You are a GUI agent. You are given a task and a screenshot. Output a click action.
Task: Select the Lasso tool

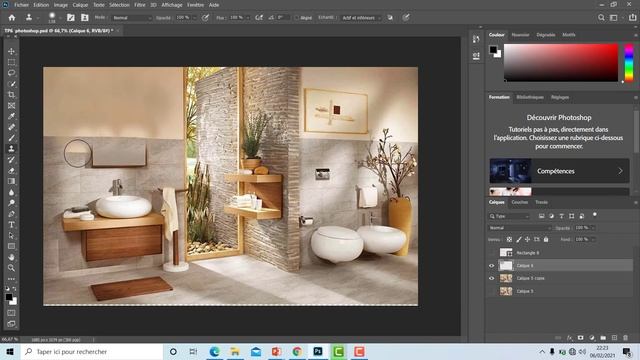11,73
